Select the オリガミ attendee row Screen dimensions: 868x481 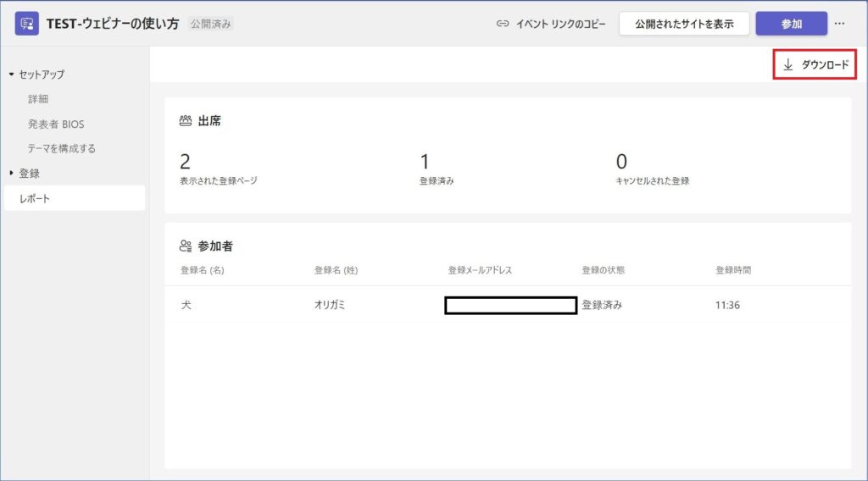coord(330,305)
